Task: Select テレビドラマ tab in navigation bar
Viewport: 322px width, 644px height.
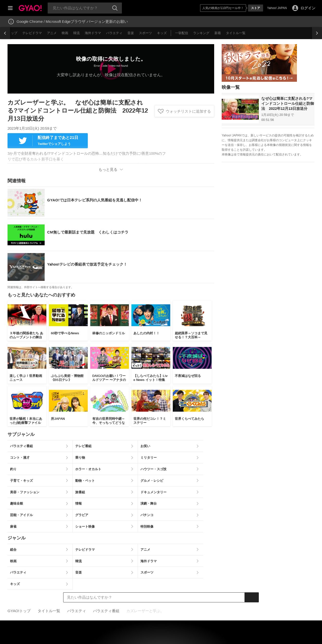Action: pos(32,33)
